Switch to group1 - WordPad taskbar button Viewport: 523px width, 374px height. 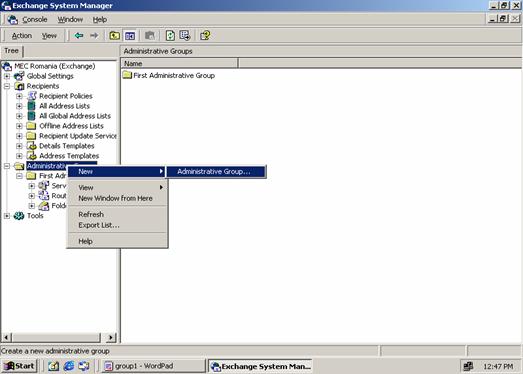click(x=153, y=366)
